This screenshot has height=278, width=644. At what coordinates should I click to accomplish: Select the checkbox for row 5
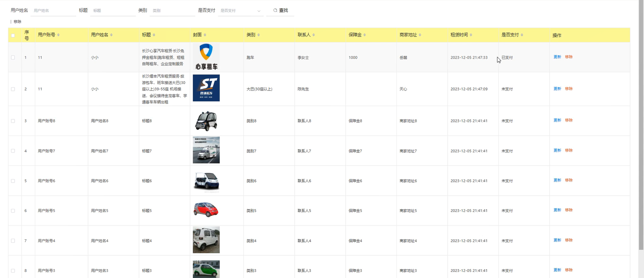pos(13,181)
